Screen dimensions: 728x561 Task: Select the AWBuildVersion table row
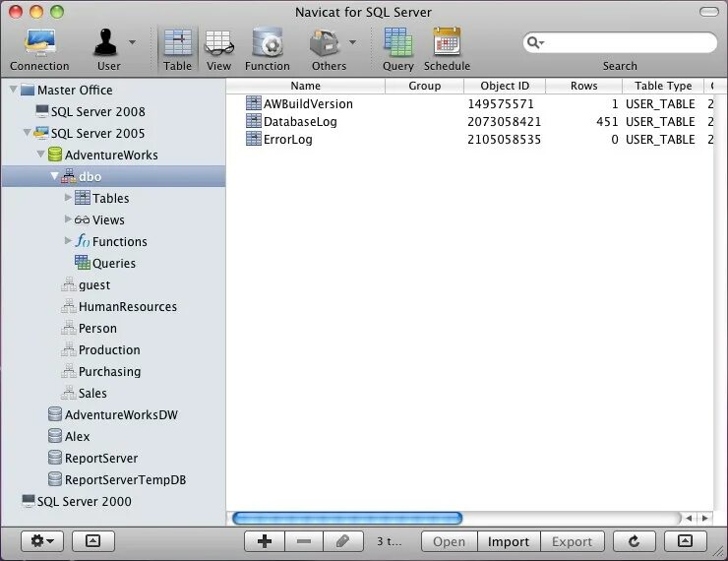(469, 103)
